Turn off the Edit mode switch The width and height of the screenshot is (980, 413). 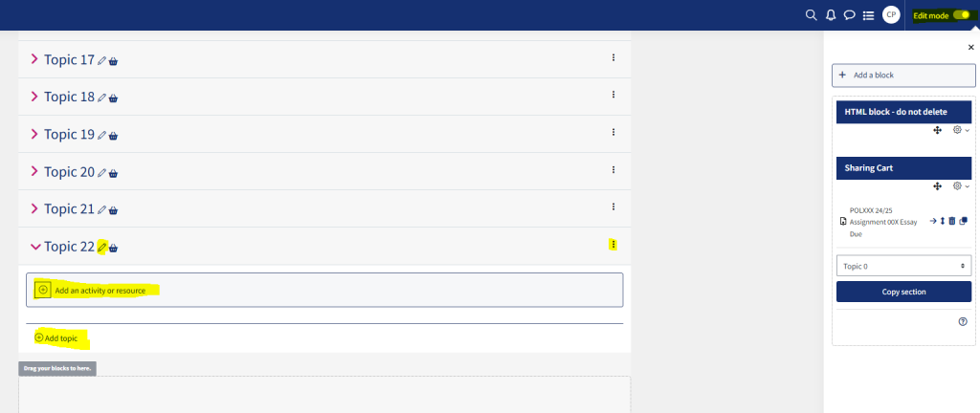tap(961, 15)
